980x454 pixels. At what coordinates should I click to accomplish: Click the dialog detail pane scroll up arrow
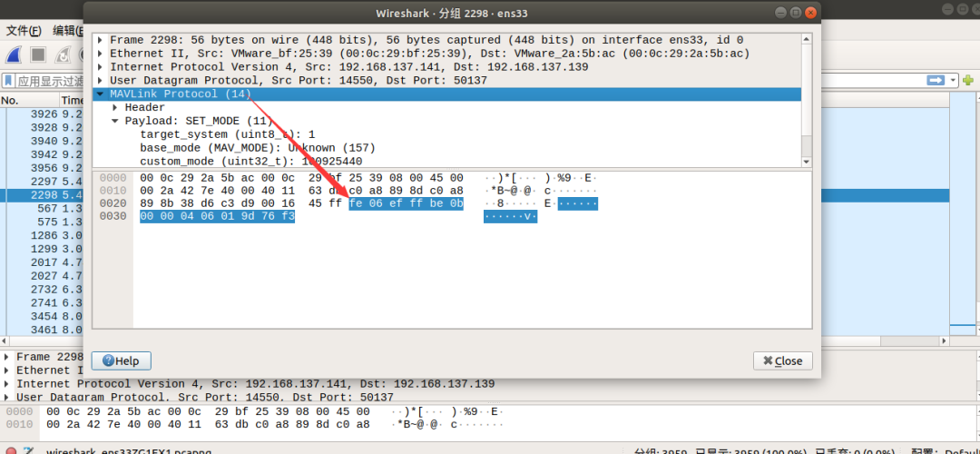tap(807, 39)
